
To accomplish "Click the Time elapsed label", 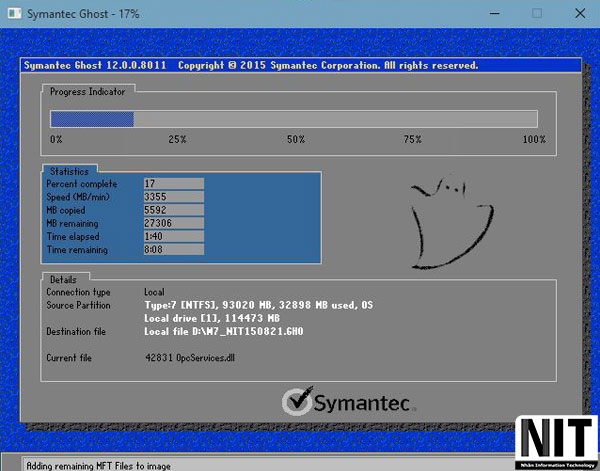I will (73, 236).
